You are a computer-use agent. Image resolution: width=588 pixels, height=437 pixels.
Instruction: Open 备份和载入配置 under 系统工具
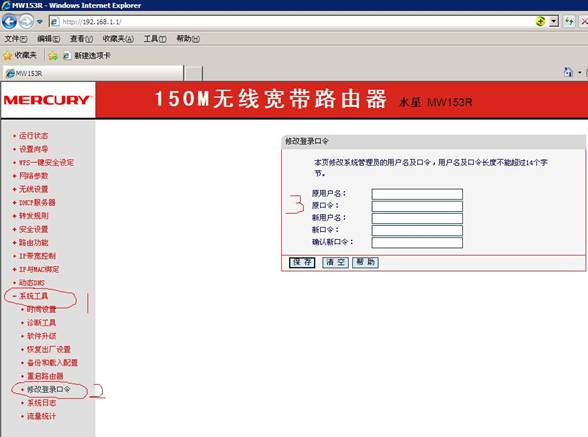[x=52, y=363]
